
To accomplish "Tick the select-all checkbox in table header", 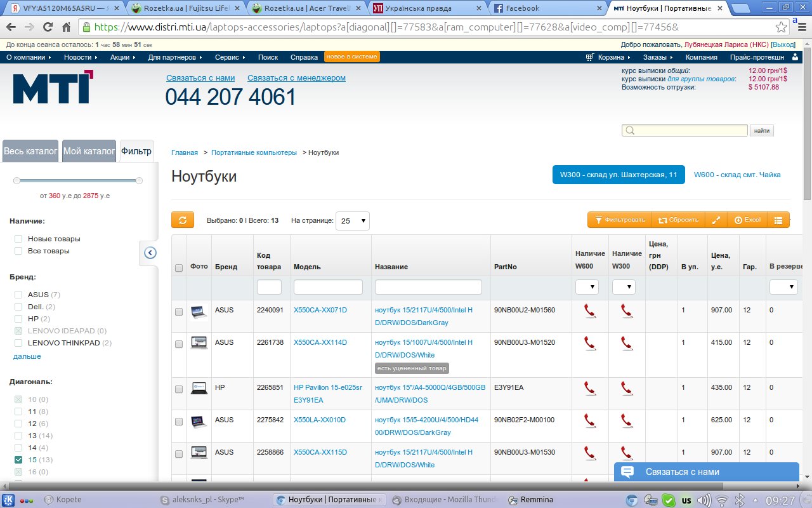I will (179, 268).
